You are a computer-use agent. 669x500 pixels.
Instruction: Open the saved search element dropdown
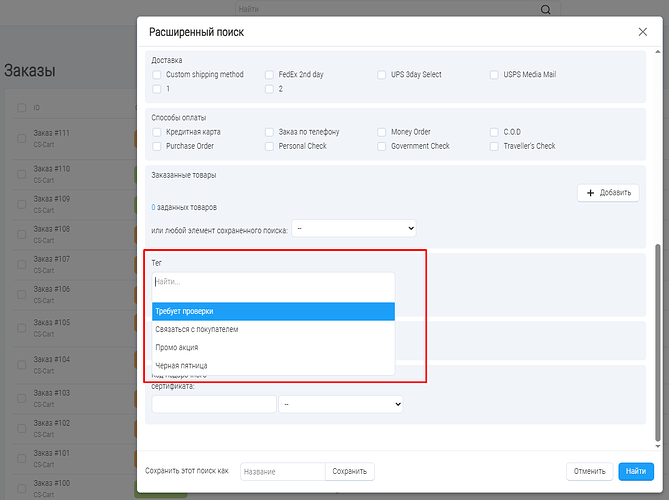coord(353,229)
